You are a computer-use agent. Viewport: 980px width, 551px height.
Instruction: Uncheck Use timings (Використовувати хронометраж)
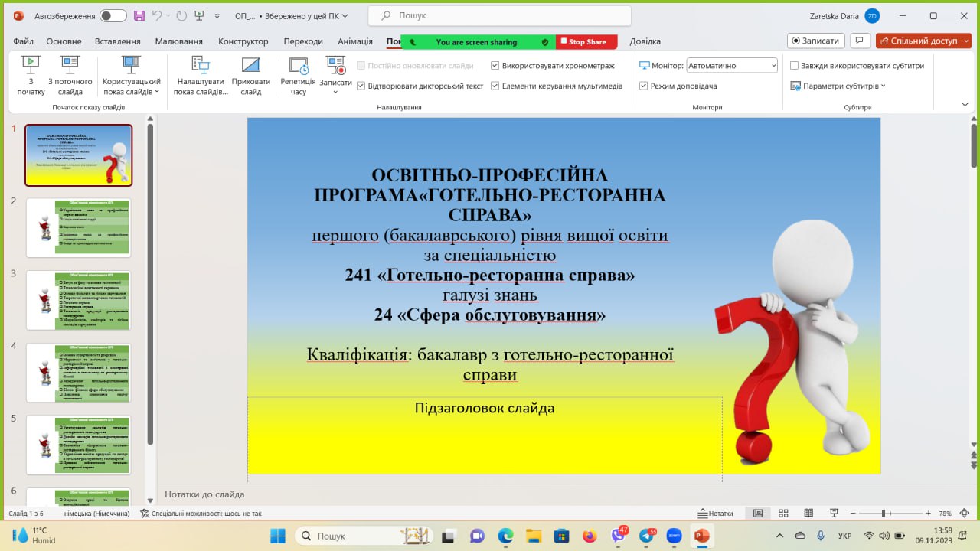(x=495, y=66)
